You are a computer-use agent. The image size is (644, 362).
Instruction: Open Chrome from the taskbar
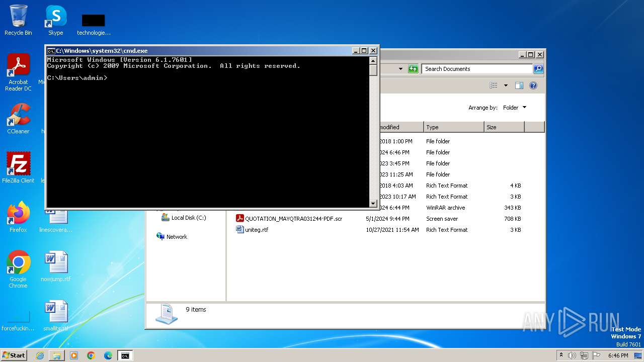pyautogui.click(x=91, y=355)
